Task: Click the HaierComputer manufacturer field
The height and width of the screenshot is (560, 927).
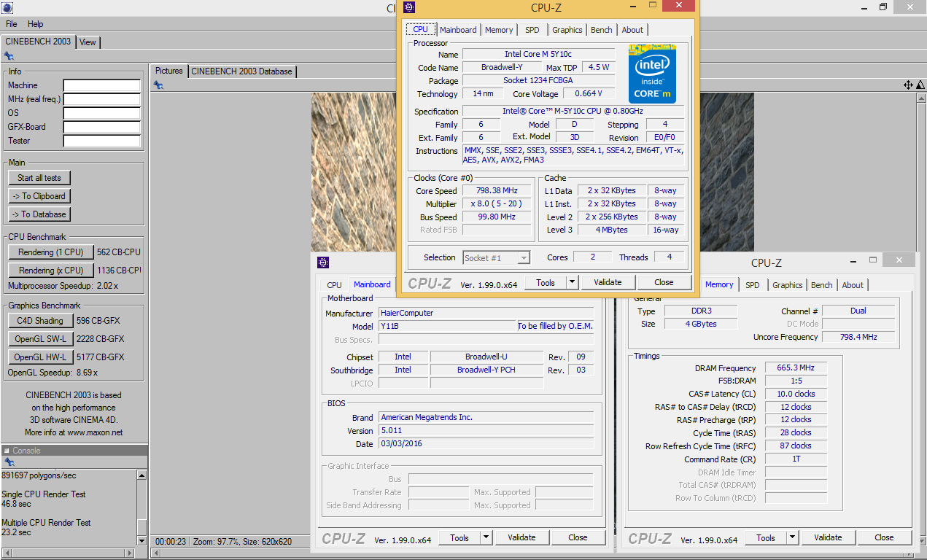Action: pyautogui.click(x=486, y=313)
